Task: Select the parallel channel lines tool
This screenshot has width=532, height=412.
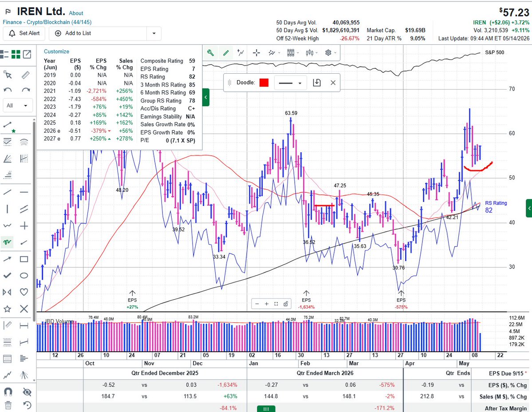Action: coord(24,209)
